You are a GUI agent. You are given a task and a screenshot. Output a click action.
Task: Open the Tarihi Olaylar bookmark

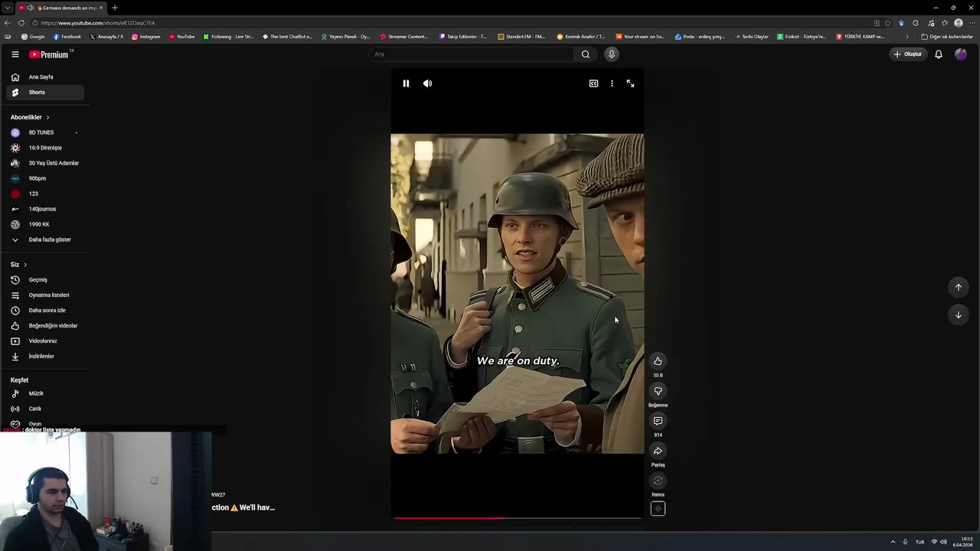(752, 37)
